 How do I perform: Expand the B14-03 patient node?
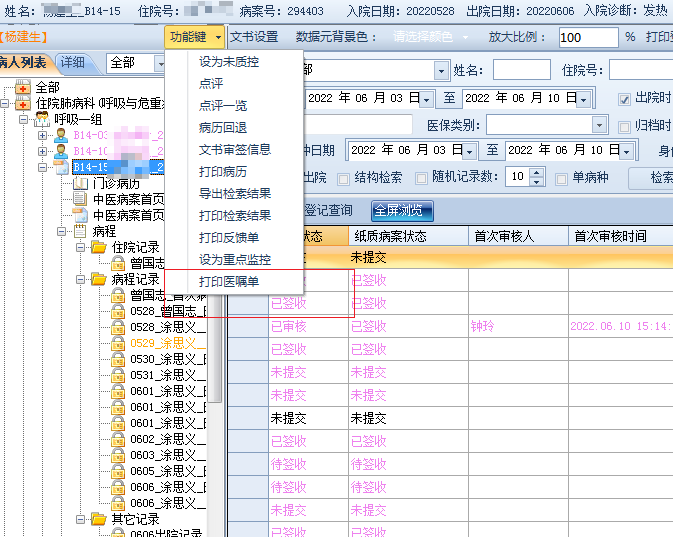pyautogui.click(x=42, y=135)
